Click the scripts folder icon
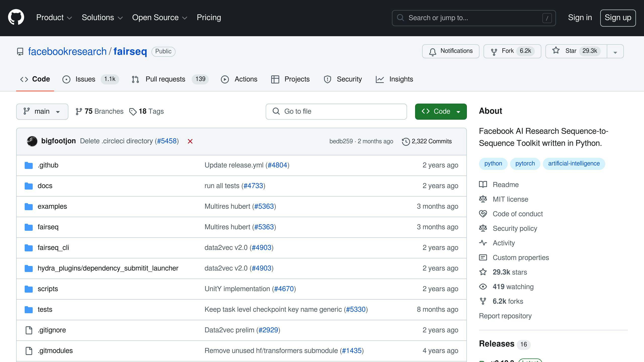The height and width of the screenshot is (362, 644). coord(29,289)
